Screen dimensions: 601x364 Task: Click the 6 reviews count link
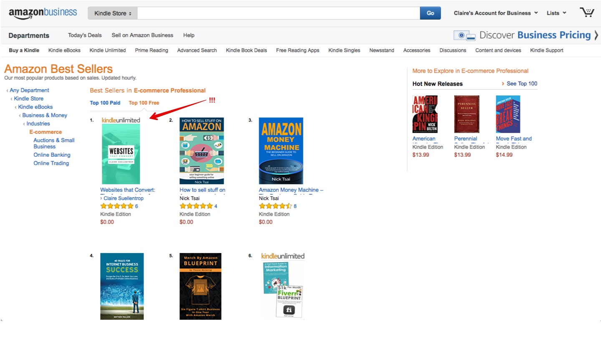pos(136,206)
